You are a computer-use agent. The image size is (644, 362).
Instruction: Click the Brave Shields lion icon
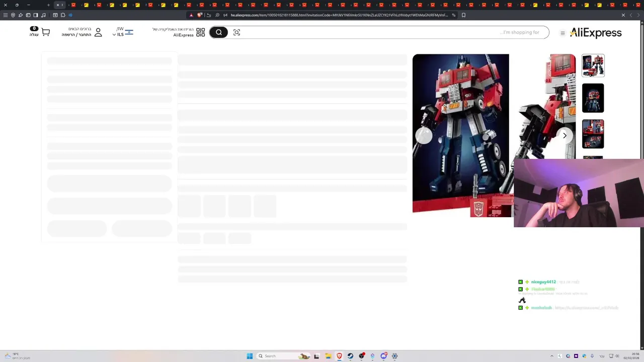point(200,15)
